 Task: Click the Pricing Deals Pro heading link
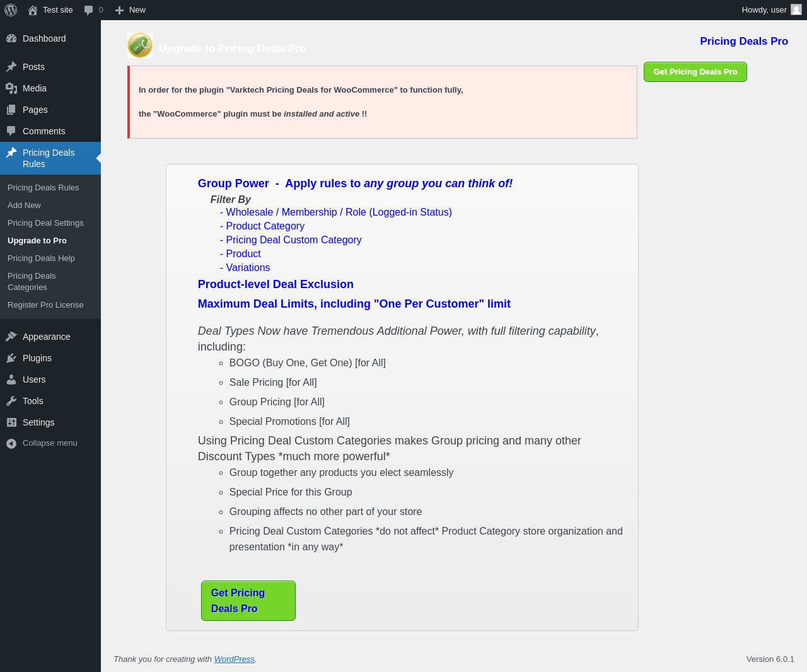click(x=744, y=42)
